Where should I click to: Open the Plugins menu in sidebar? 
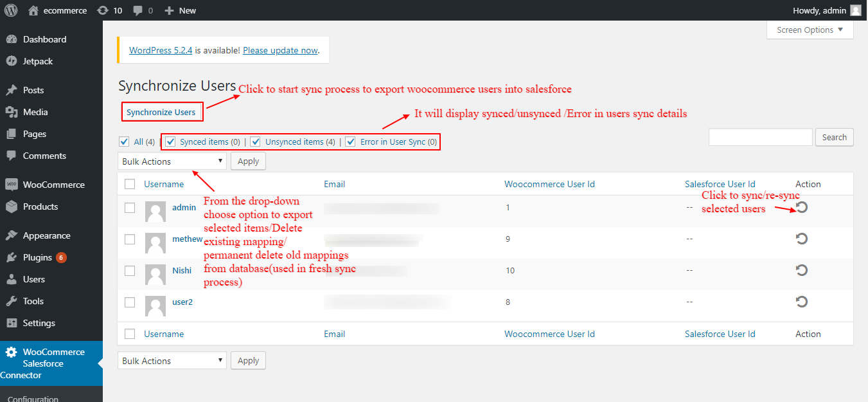click(37, 257)
